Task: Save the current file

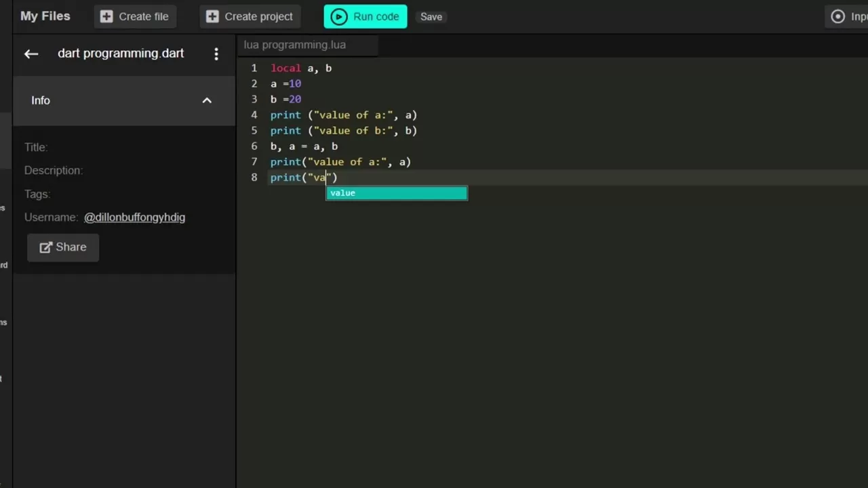Action: pos(431,17)
